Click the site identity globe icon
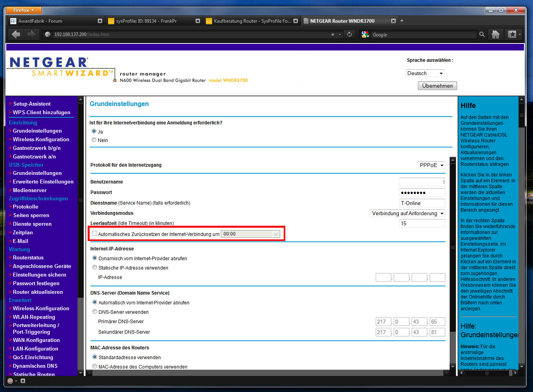 [x=48, y=34]
